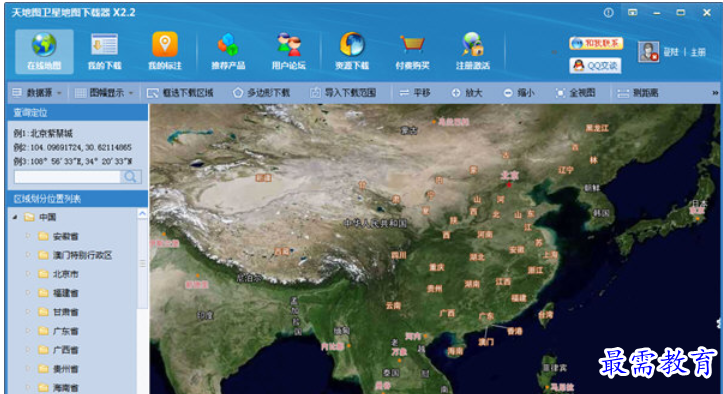Open 付费购买 shopping cart purchase
Screen dimensions: 723x394
pos(412,51)
